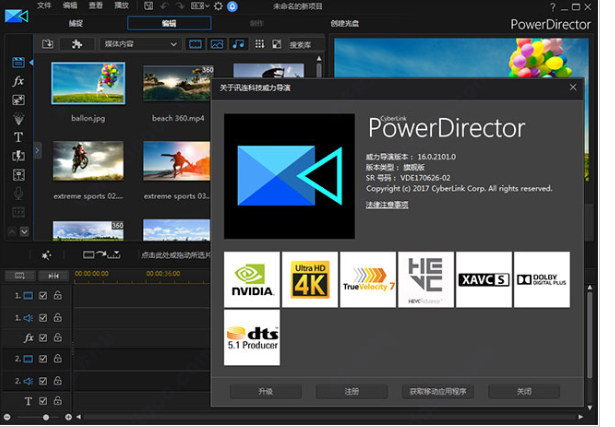Select the extreme sports 02 thumbnail
Viewport: 615px width, 427px height.
click(x=88, y=161)
